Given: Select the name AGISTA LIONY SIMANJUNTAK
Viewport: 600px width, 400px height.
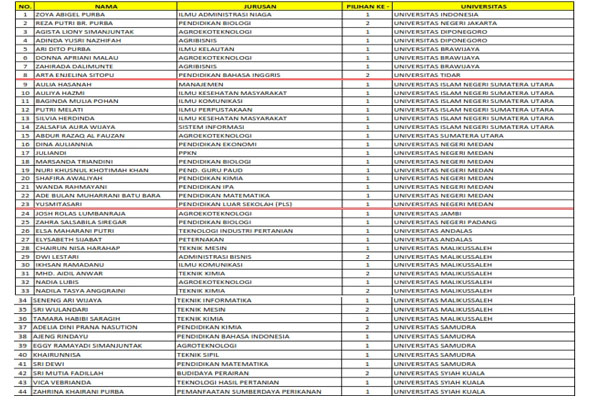Looking at the screenshot, I should tap(85, 32).
